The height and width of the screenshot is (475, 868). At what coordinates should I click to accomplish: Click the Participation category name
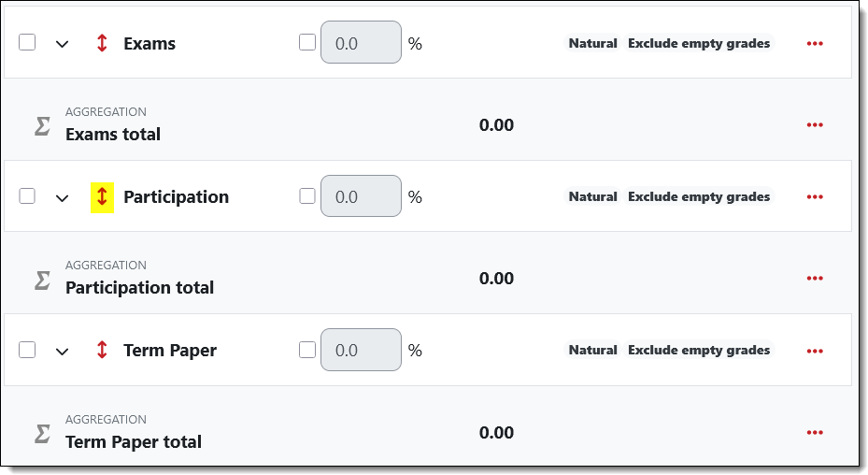[176, 197]
